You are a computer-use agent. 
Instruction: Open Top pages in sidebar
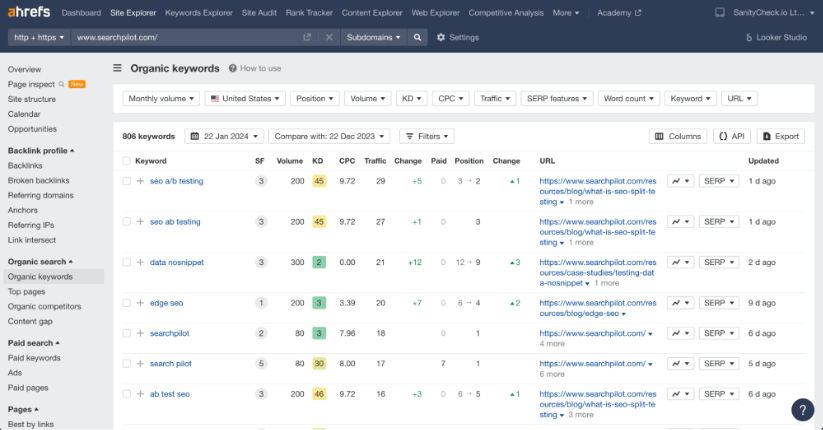pyautogui.click(x=27, y=291)
